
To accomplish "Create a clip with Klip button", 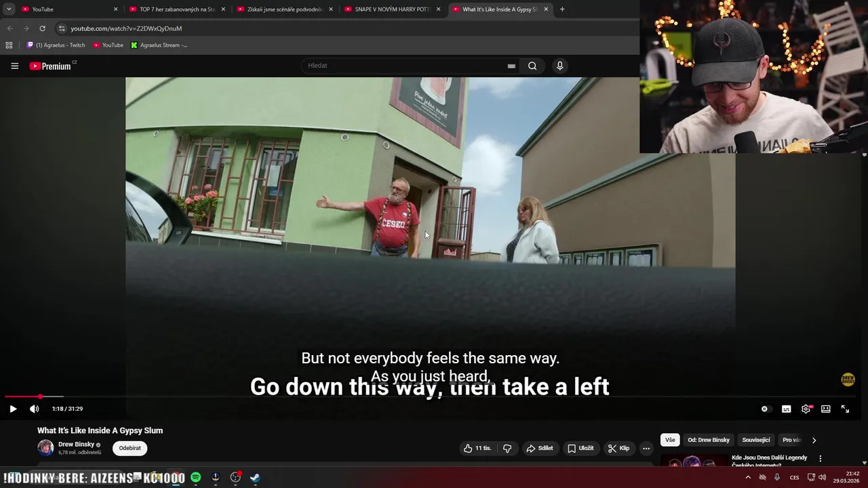I will coord(618,448).
